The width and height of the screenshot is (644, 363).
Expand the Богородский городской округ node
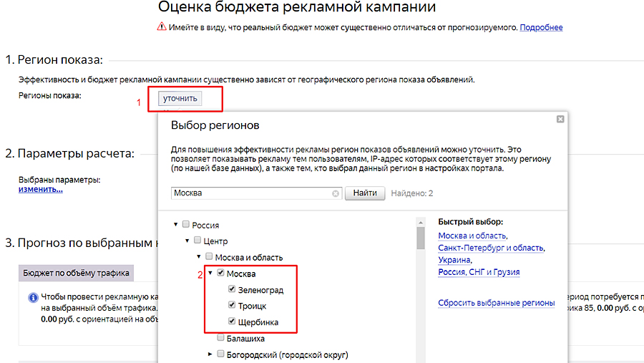210,354
